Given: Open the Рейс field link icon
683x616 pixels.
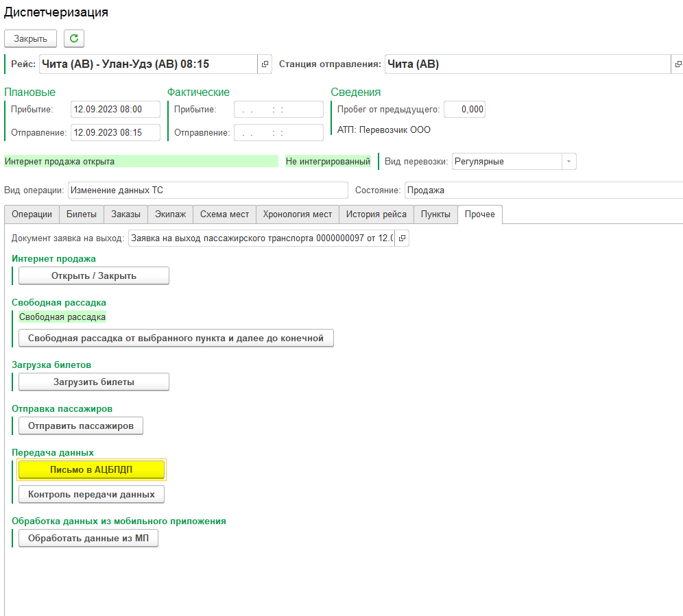Looking at the screenshot, I should click(265, 64).
